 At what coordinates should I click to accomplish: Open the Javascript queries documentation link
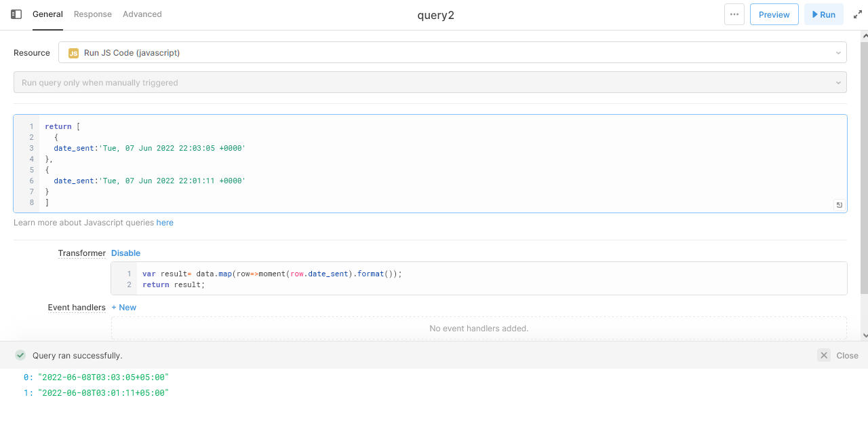tap(165, 222)
